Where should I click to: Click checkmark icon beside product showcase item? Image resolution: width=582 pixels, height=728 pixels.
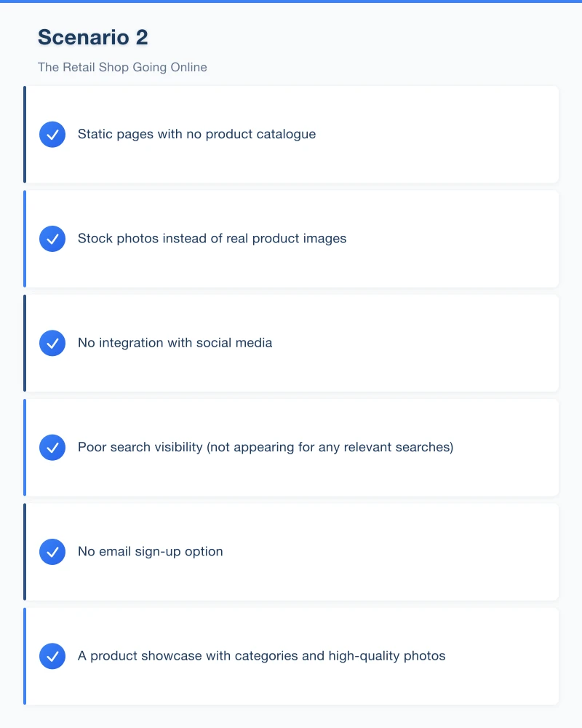[52, 656]
